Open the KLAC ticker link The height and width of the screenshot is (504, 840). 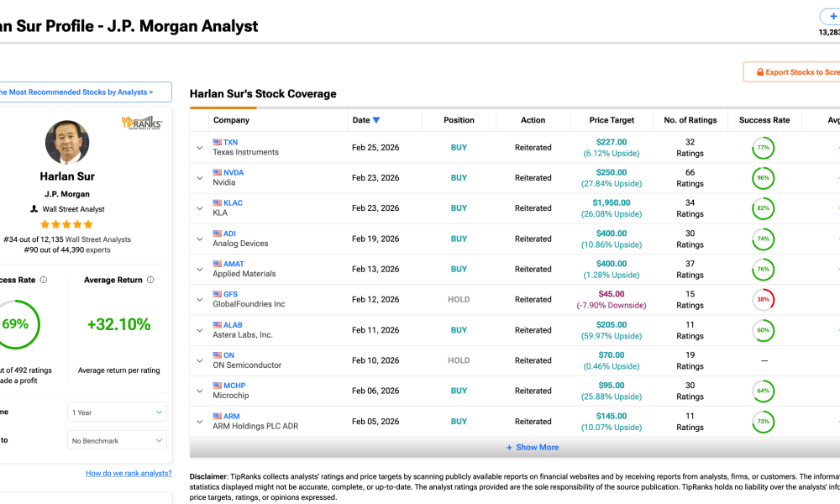coord(232,203)
